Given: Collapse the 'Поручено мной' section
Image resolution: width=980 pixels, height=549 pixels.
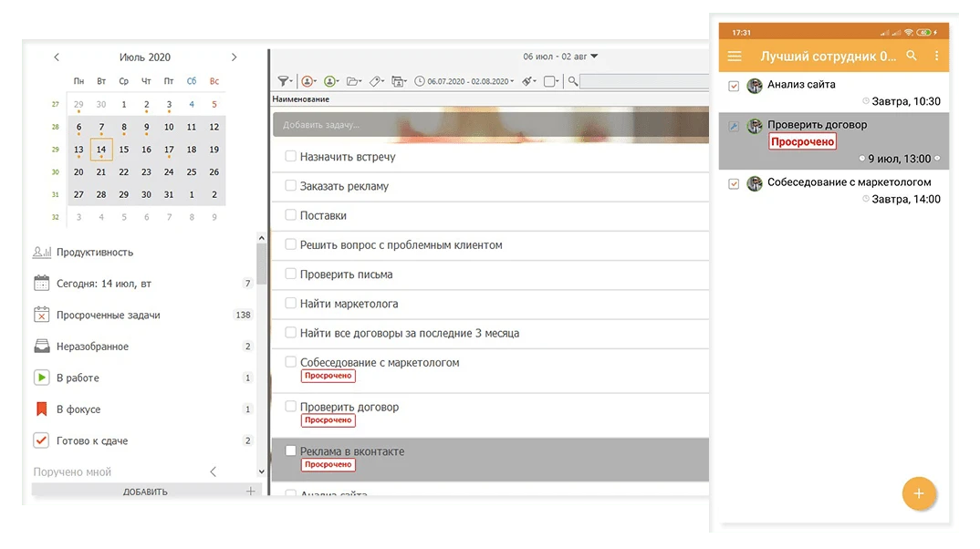Looking at the screenshot, I should click(x=213, y=471).
